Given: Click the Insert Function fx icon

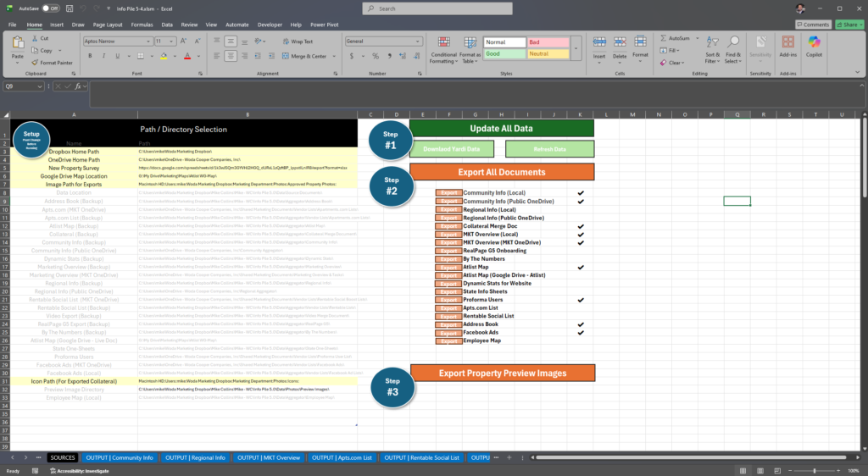Looking at the screenshot, I should tap(77, 86).
